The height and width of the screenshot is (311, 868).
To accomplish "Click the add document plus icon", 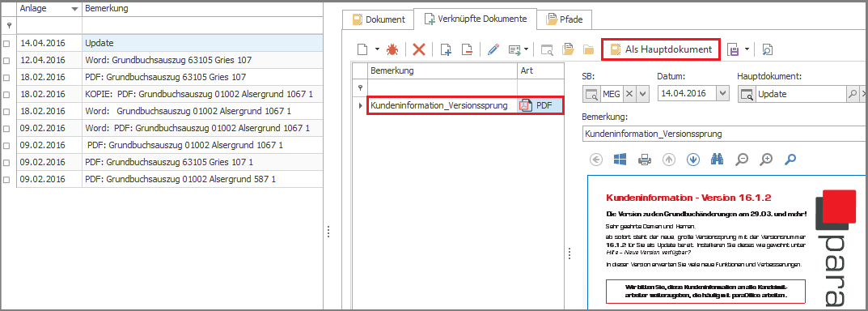I will coord(447,49).
